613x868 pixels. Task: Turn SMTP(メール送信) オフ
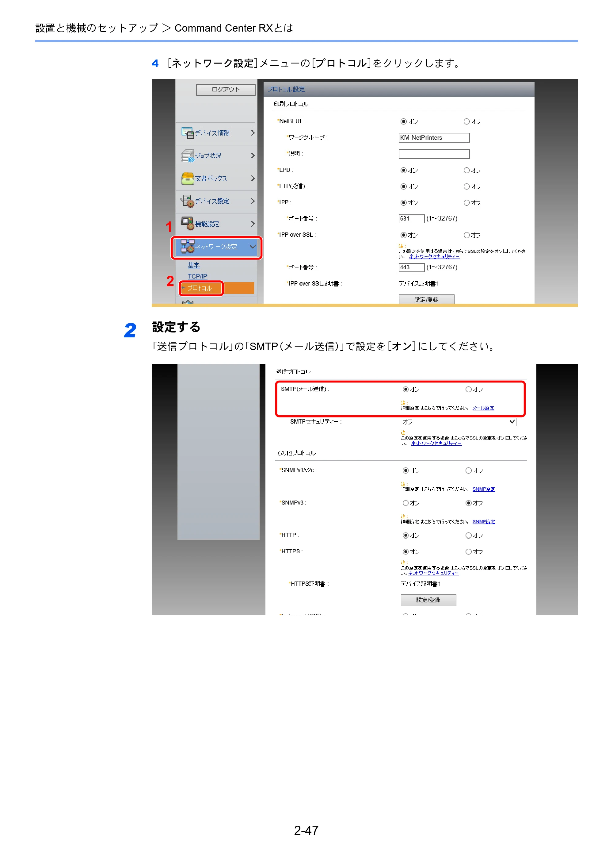468,390
